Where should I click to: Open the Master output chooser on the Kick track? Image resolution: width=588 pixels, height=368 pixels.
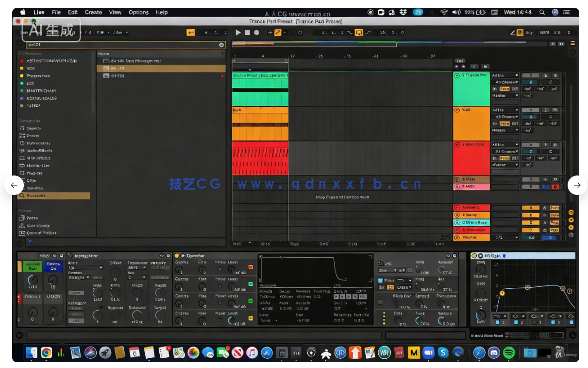(x=505, y=130)
